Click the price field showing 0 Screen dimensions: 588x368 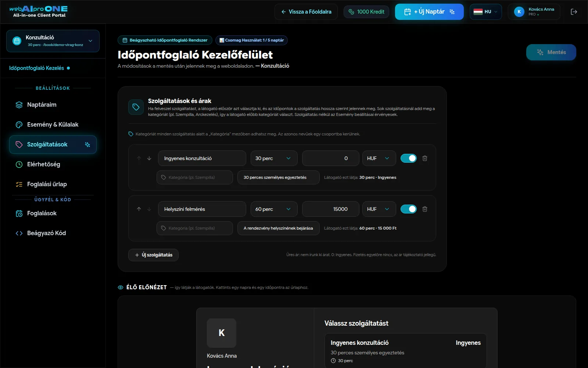(x=331, y=158)
